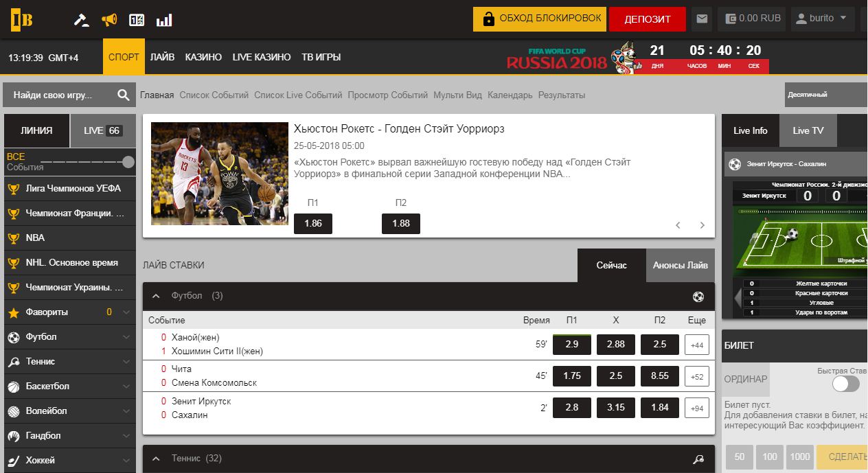This screenshot has width=868, height=473.
Task: Show previous featured event arrow
Action: (678, 225)
